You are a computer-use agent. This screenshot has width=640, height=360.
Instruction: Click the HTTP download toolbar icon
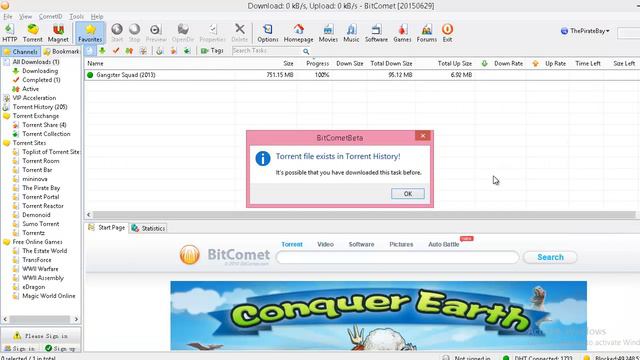9,33
